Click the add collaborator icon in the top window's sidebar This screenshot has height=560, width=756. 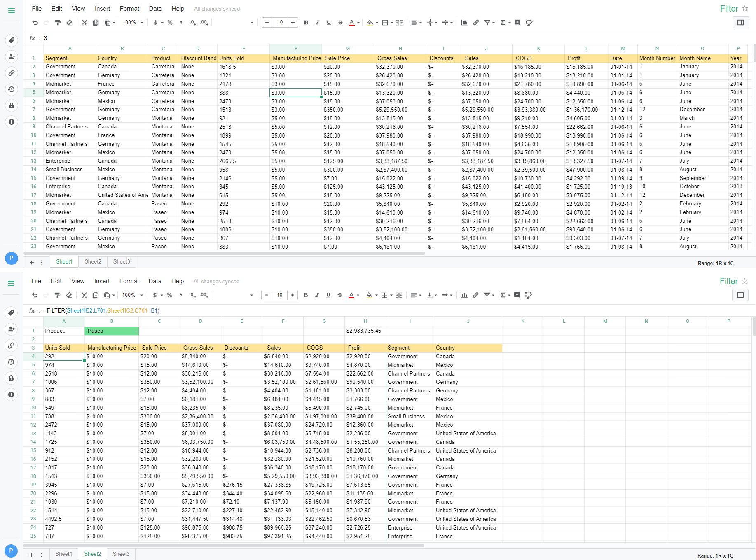[12, 56]
